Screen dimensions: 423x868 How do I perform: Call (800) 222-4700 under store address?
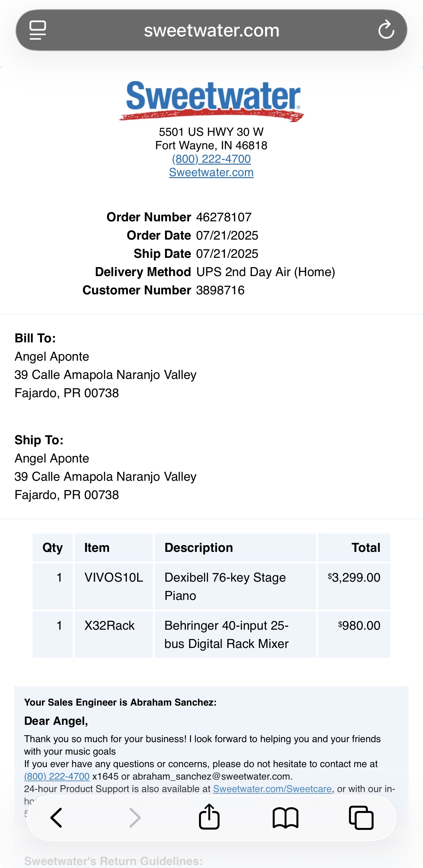pos(211,159)
